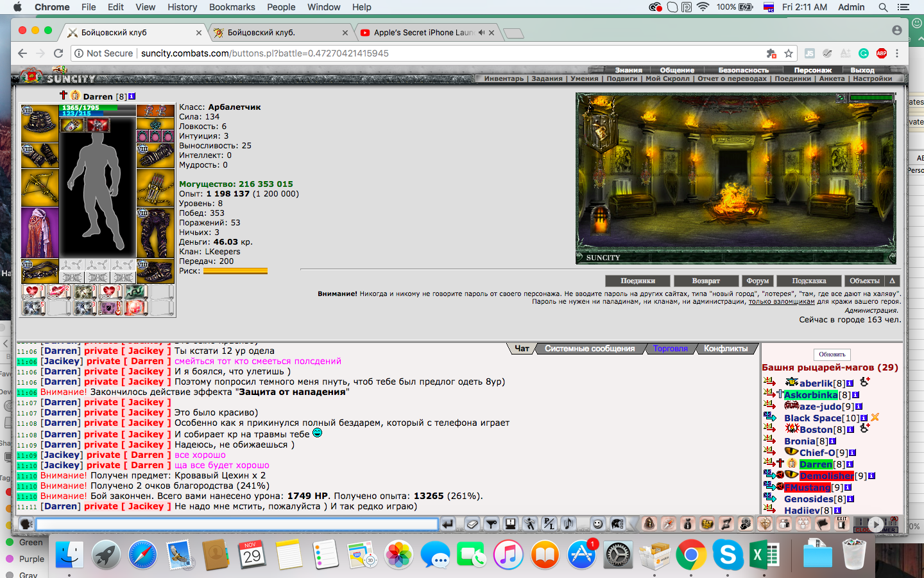Click the AdBlock Plus extension icon
924x578 pixels.
pos(882,53)
